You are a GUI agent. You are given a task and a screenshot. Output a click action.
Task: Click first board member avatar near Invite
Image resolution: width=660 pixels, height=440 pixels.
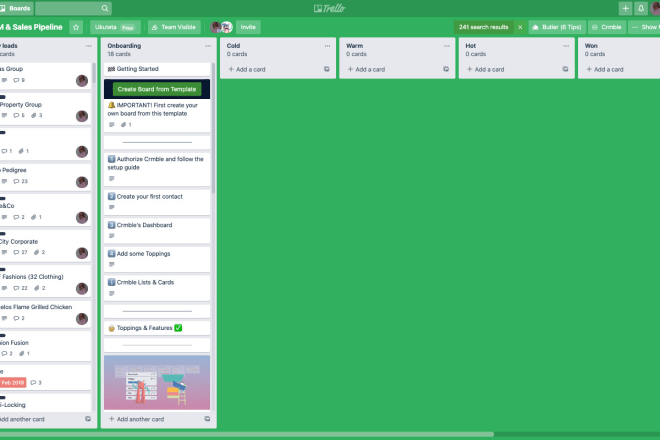pos(216,27)
